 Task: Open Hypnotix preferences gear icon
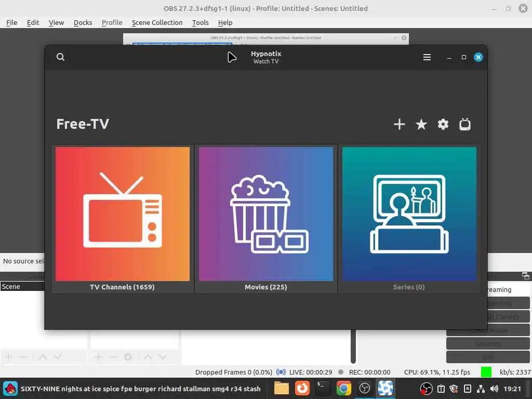443,124
